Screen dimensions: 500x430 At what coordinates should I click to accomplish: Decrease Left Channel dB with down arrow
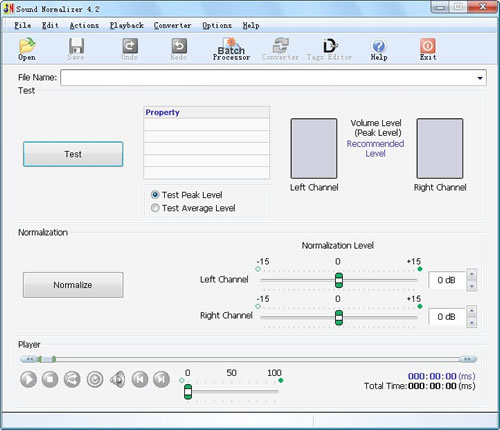pyautogui.click(x=471, y=286)
